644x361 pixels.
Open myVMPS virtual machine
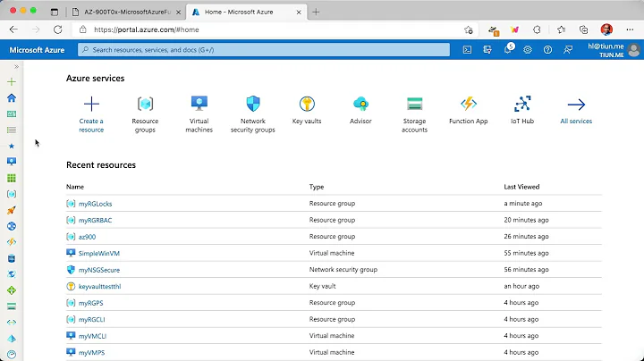click(x=91, y=352)
